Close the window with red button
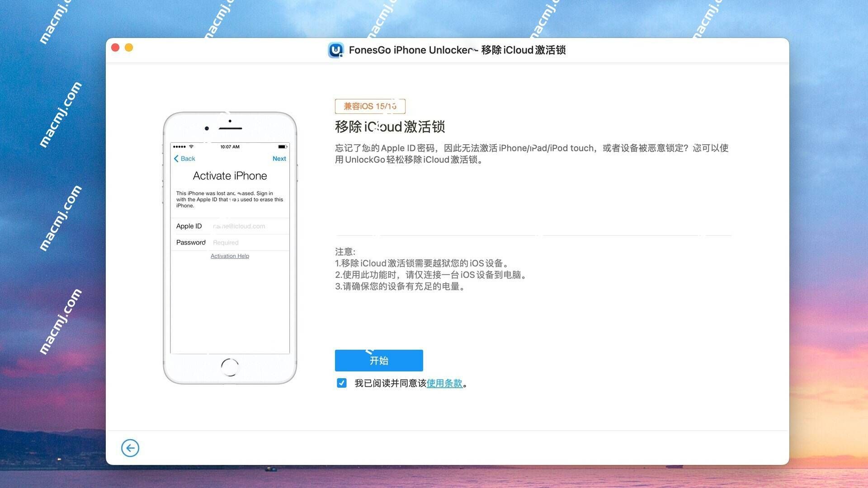868x488 pixels. click(x=115, y=47)
